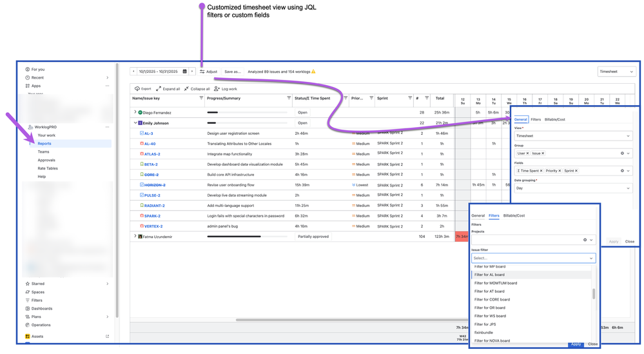Clear the Projects field
644x354 pixels.
585,240
